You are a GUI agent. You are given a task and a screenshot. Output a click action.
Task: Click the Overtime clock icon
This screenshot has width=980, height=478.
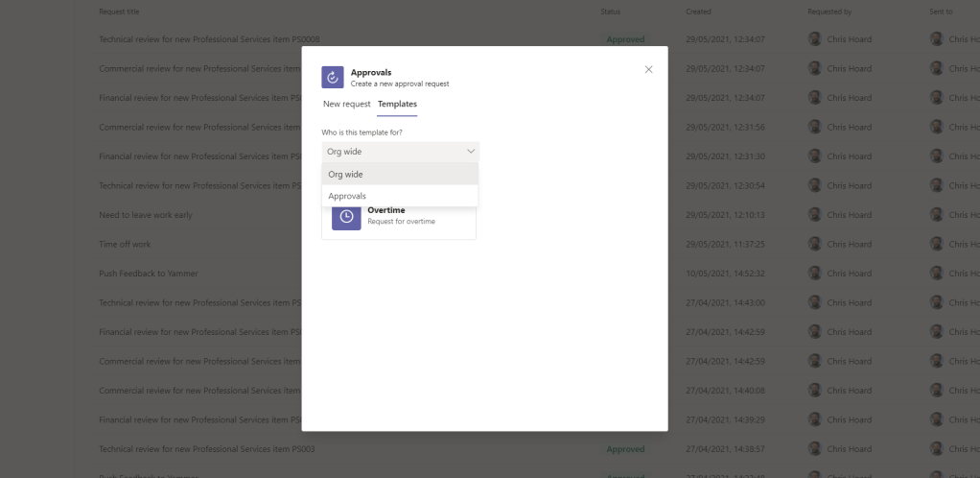pos(346,217)
